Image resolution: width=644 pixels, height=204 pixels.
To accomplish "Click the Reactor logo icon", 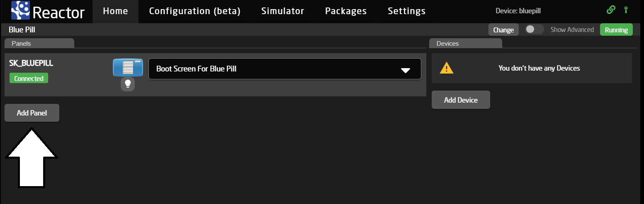I will click(x=20, y=10).
